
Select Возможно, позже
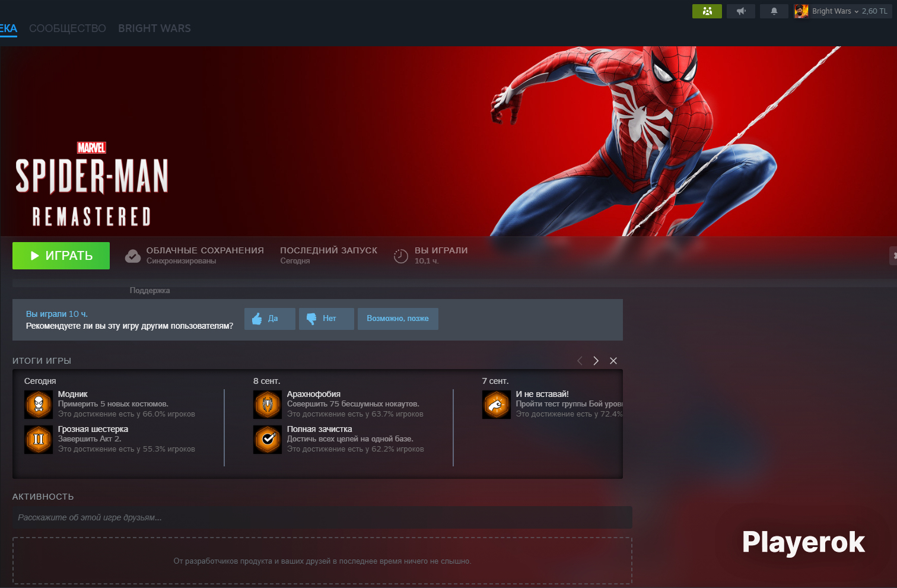397,319
